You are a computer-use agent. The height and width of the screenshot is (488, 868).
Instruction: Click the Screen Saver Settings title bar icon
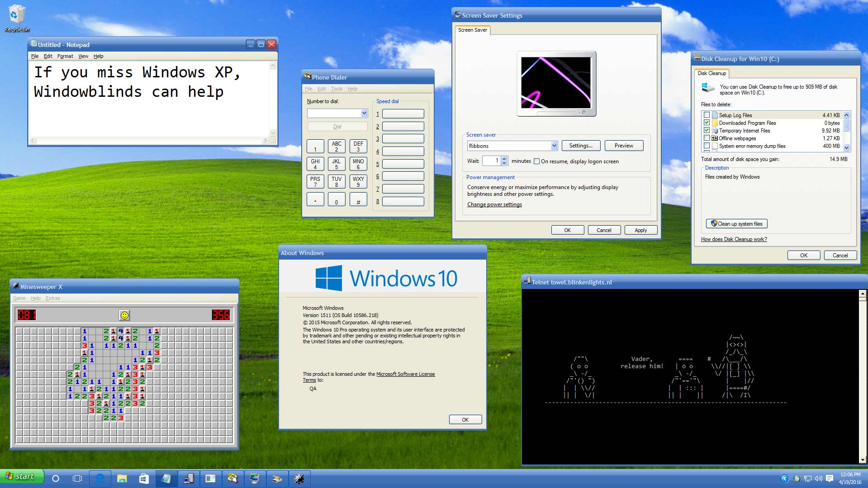pyautogui.click(x=457, y=14)
